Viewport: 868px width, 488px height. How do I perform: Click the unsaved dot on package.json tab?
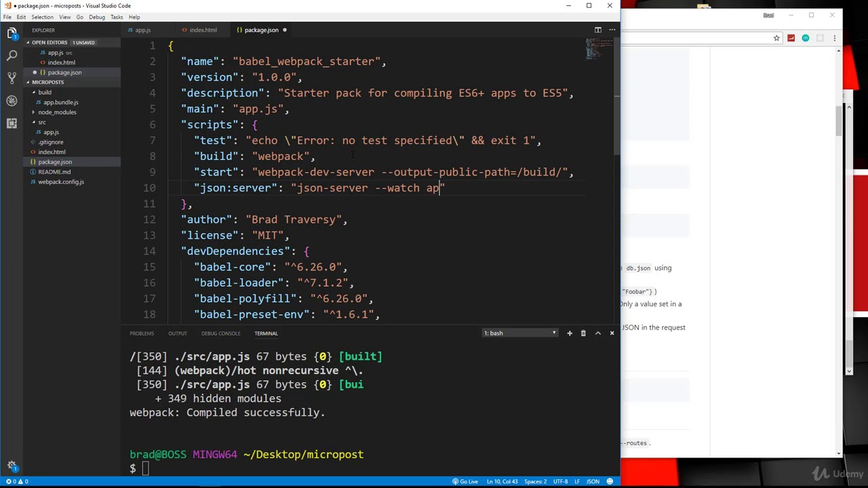285,30
